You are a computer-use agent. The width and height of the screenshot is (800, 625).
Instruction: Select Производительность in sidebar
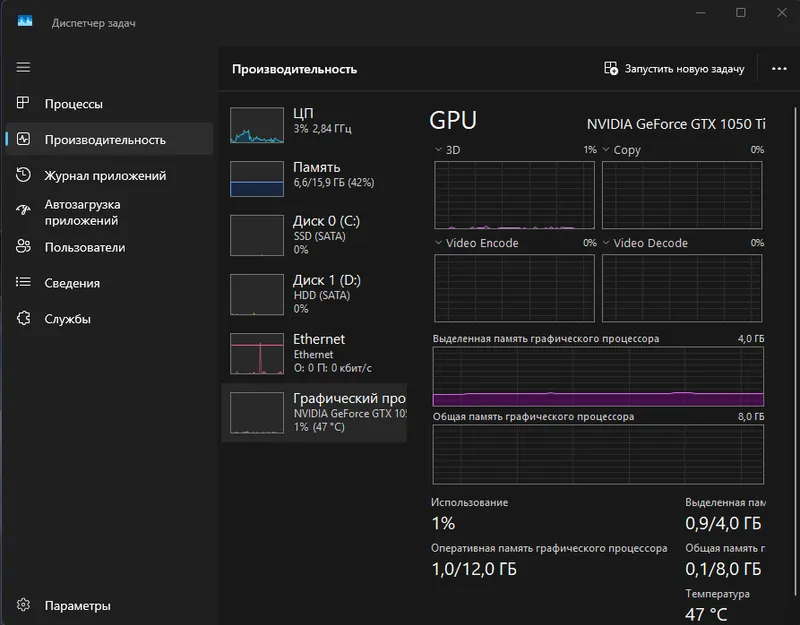coord(109,139)
